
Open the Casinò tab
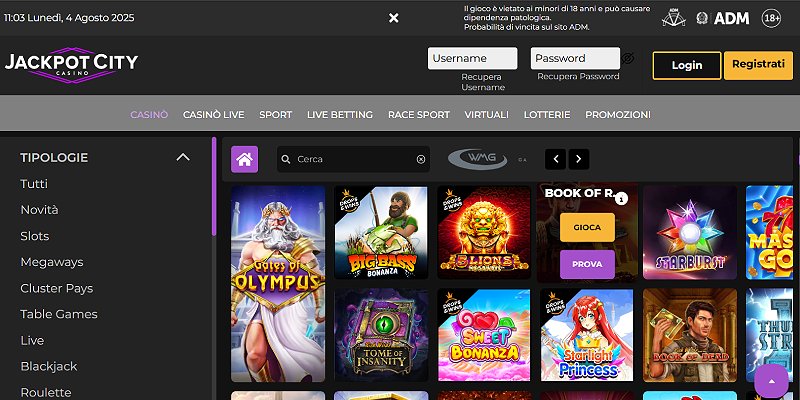click(149, 115)
